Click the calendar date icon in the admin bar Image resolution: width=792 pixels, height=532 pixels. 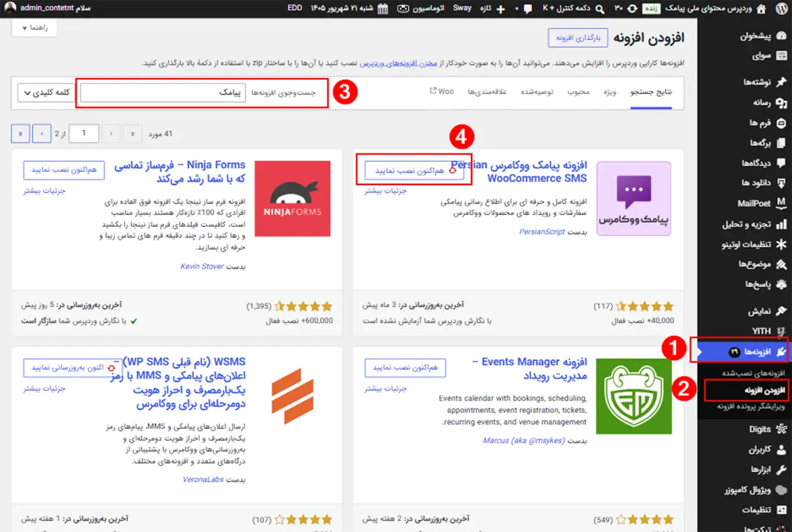point(383,9)
